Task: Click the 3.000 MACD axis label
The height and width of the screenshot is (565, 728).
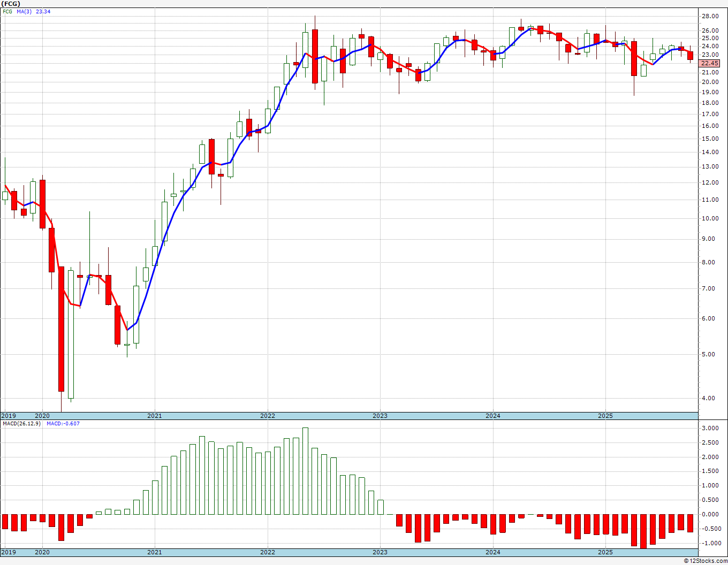Action: click(x=709, y=429)
